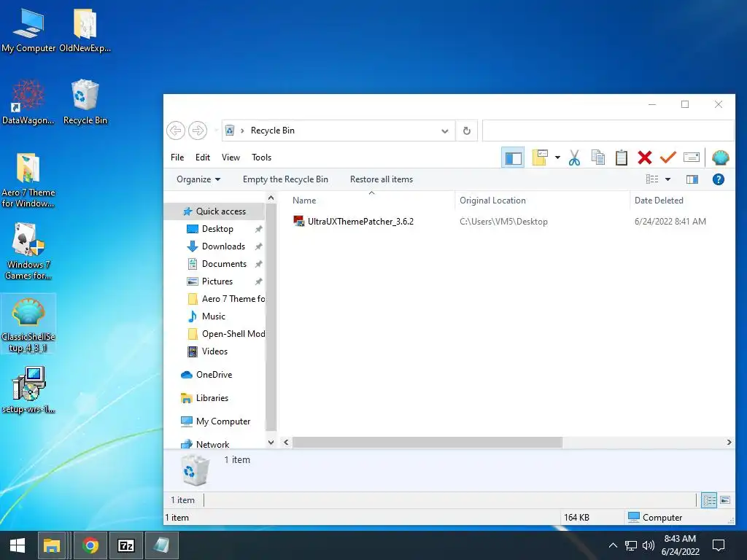Click Empty the Recycle Bin
This screenshot has height=560, width=747.
pyautogui.click(x=285, y=179)
